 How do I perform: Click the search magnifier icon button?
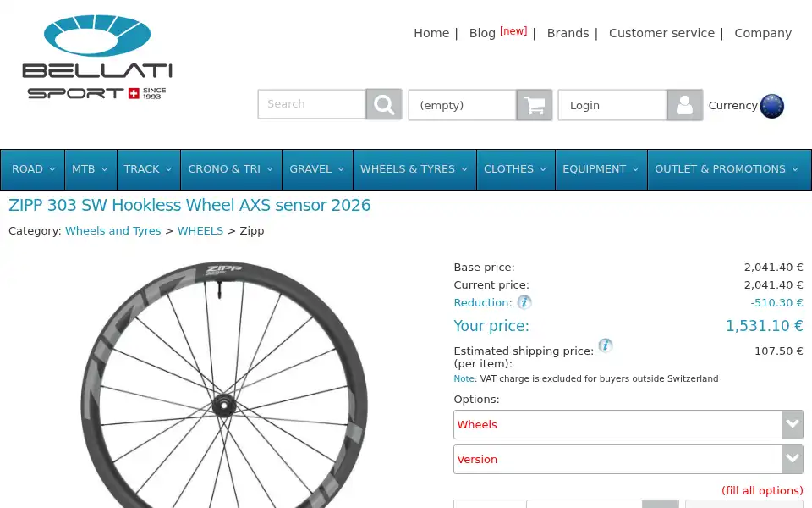(x=384, y=104)
